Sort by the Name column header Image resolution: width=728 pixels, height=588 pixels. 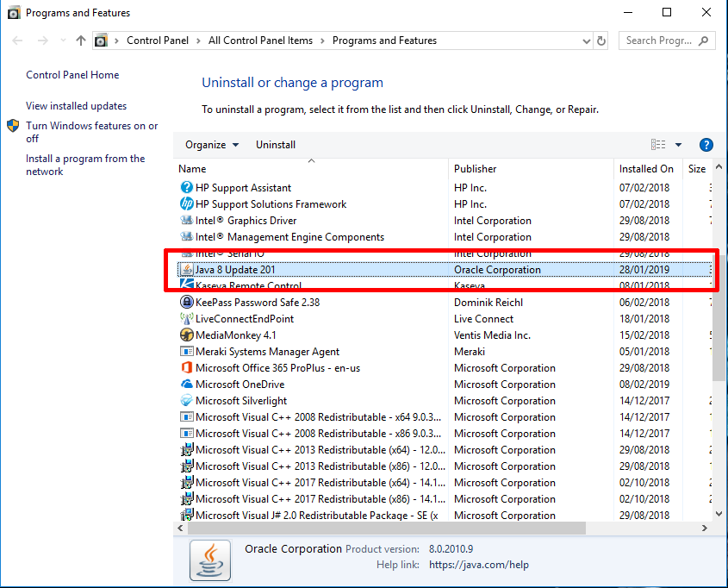(x=311, y=169)
